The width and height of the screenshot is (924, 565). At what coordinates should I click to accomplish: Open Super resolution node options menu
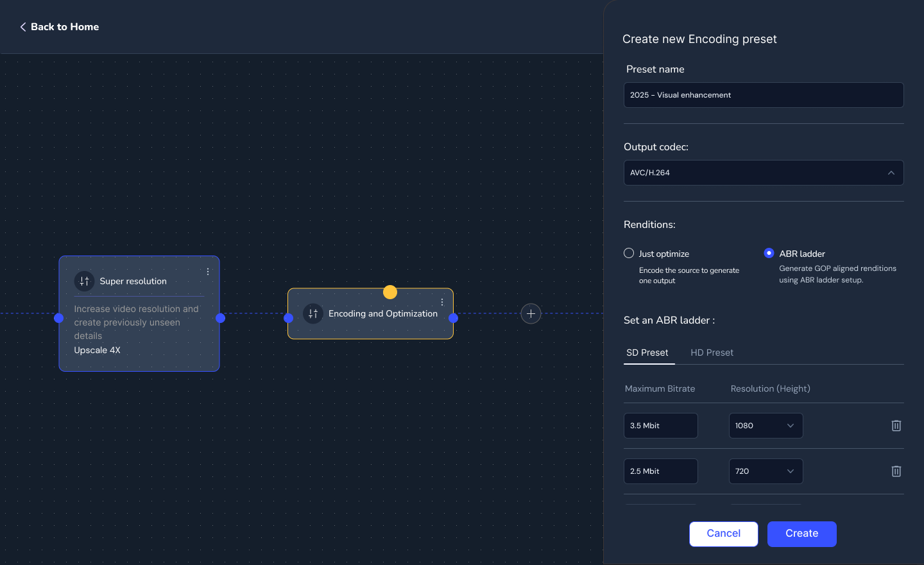(x=208, y=272)
